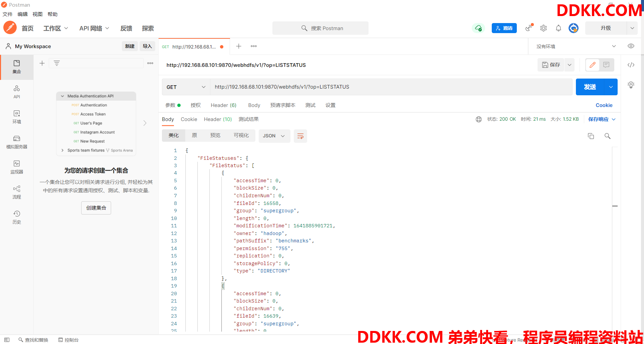Open the Collections sidebar panel
Screen dimensions: 644x344
point(17,67)
